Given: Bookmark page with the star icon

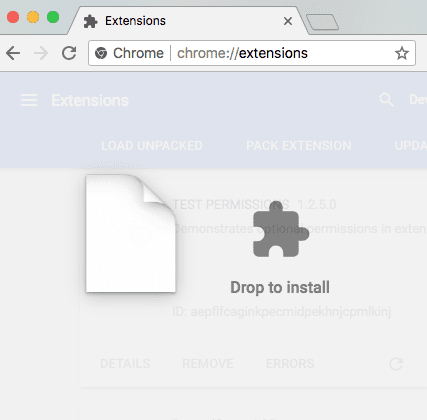Looking at the screenshot, I should (x=402, y=53).
